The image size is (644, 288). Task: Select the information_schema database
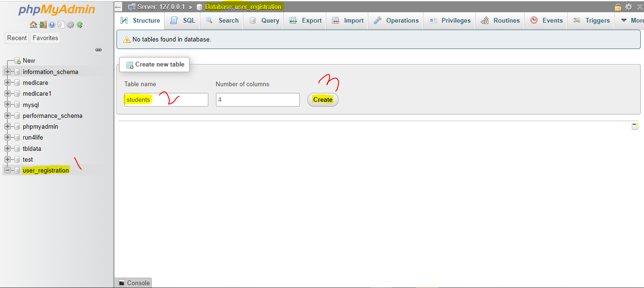[x=50, y=72]
